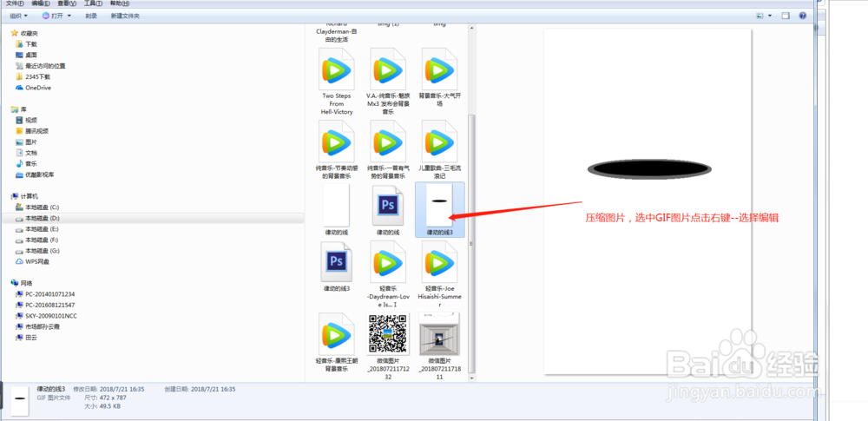Viewport: 868px width, 421px height.
Task: Select the V.A.-纯音乐-魅族Mx3 video file
Action: 388,81
